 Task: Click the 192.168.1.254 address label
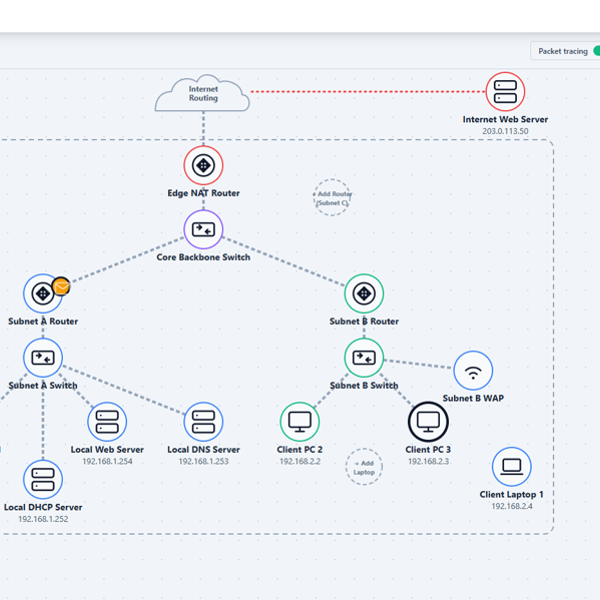pos(107,461)
